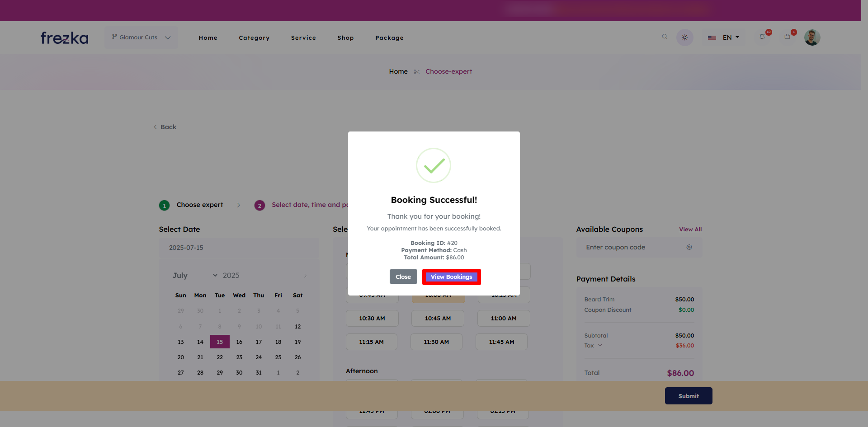
Task: Open the Package menu item
Action: tap(389, 38)
